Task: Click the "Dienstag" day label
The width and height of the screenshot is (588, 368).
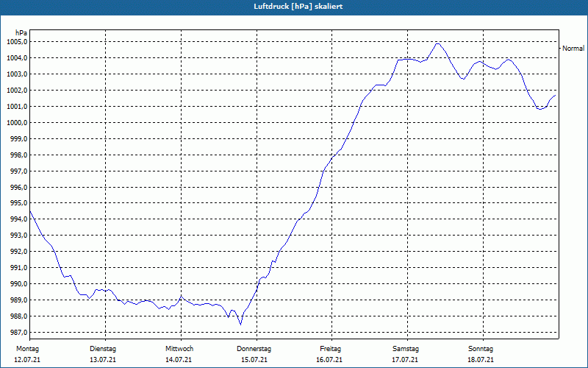Action: 103,349
